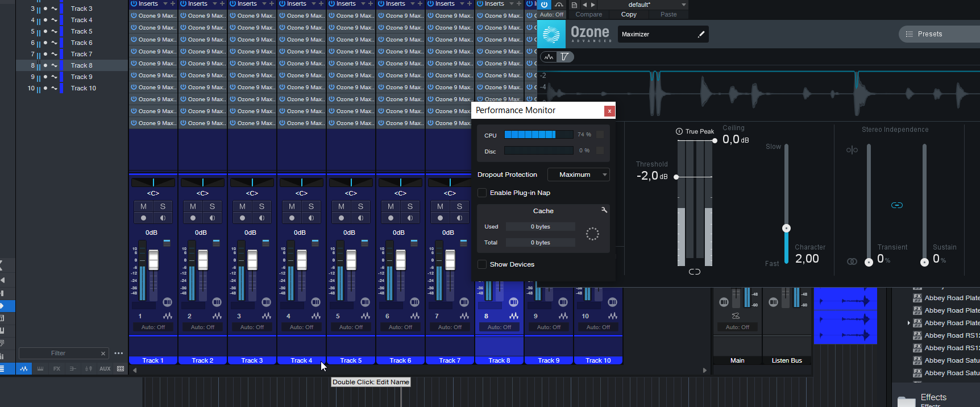Open Dropout Protection Maximum dropdown
This screenshot has width=980, height=407.
tap(579, 175)
